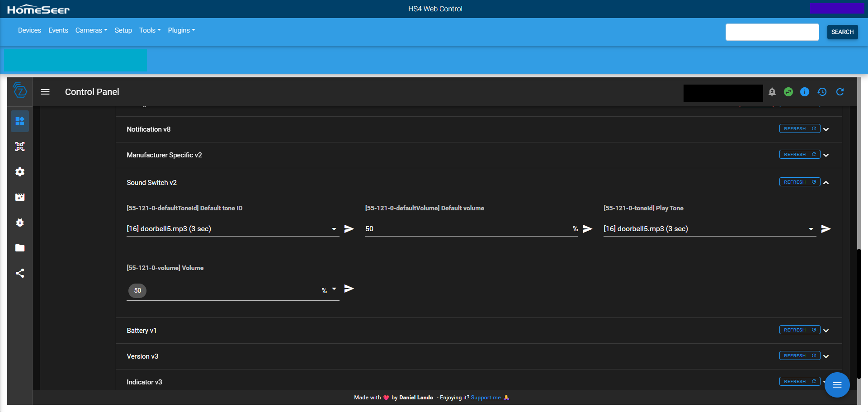The width and height of the screenshot is (868, 412).
Task: Click the notification bell icon
Action: coord(772,92)
